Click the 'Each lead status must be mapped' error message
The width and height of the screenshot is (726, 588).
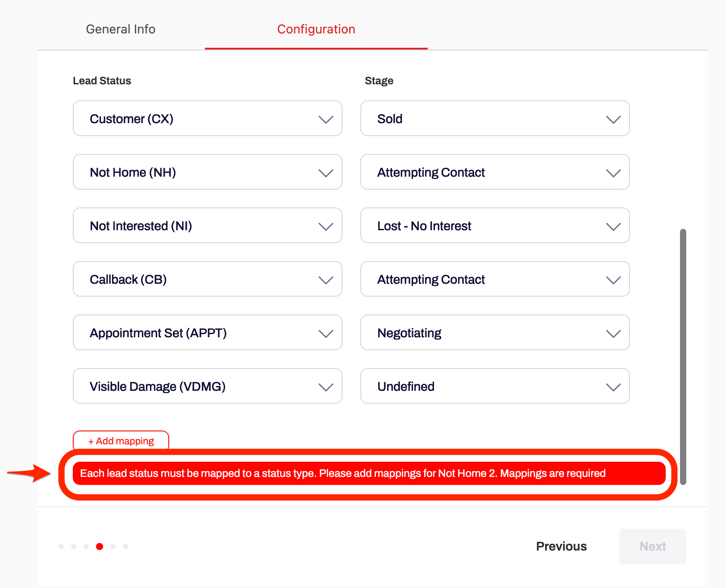pyautogui.click(x=369, y=473)
